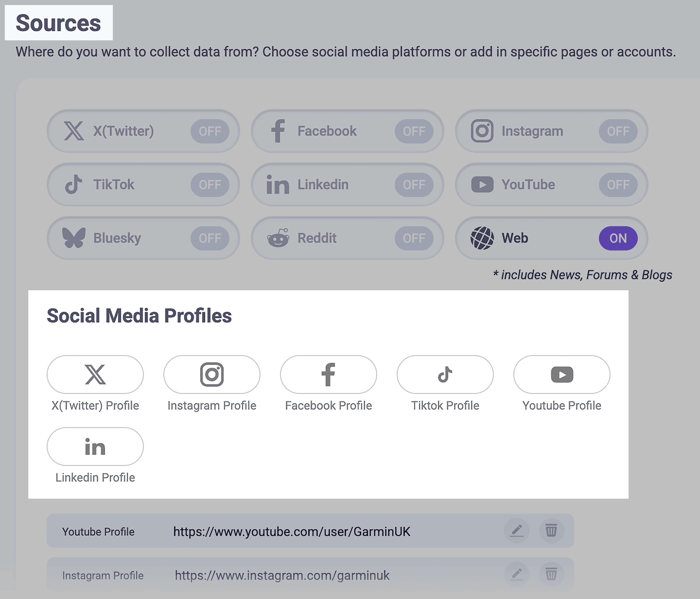Select the Tiktok Profile icon
Screen dimensions: 700x599
pyautogui.click(x=445, y=375)
